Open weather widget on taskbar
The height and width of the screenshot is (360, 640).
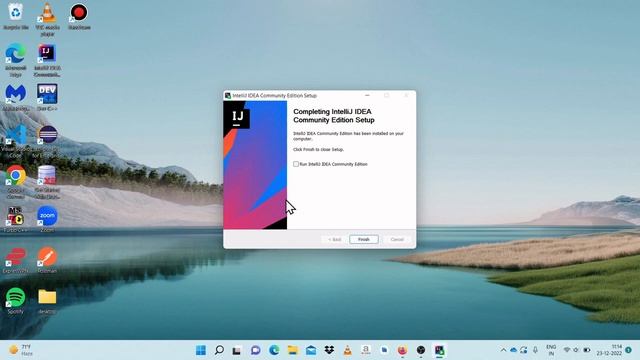(x=21, y=350)
